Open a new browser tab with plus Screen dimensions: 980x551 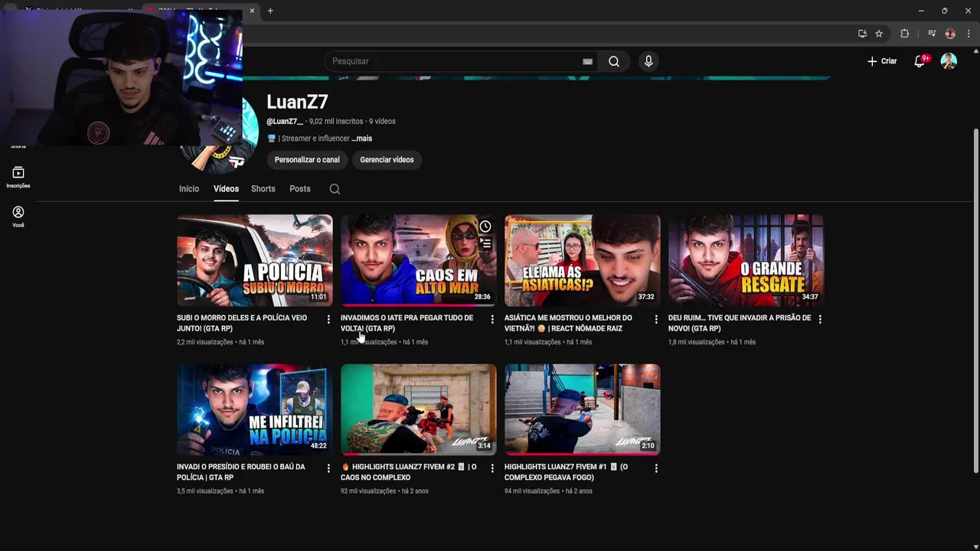point(270,11)
